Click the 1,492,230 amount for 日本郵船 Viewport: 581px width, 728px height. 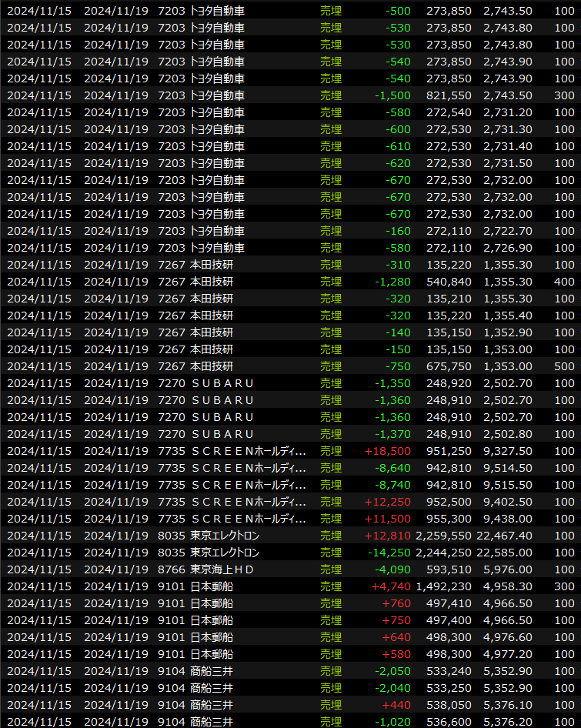pyautogui.click(x=444, y=586)
